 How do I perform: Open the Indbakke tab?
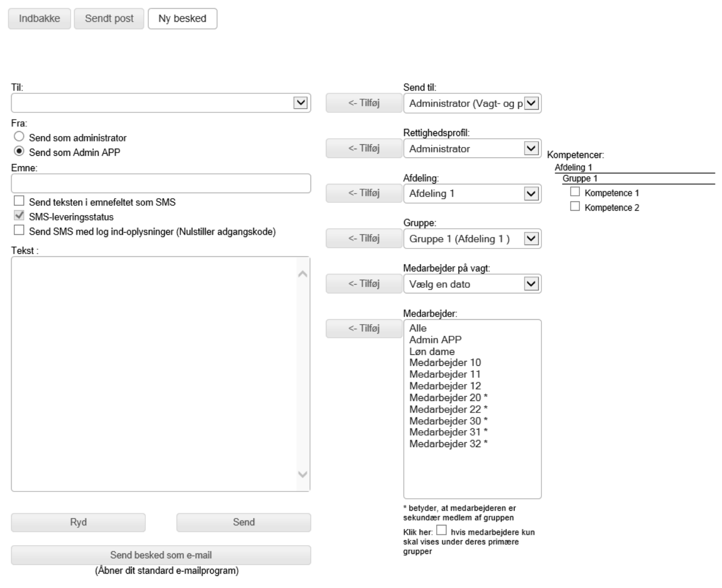click(39, 19)
